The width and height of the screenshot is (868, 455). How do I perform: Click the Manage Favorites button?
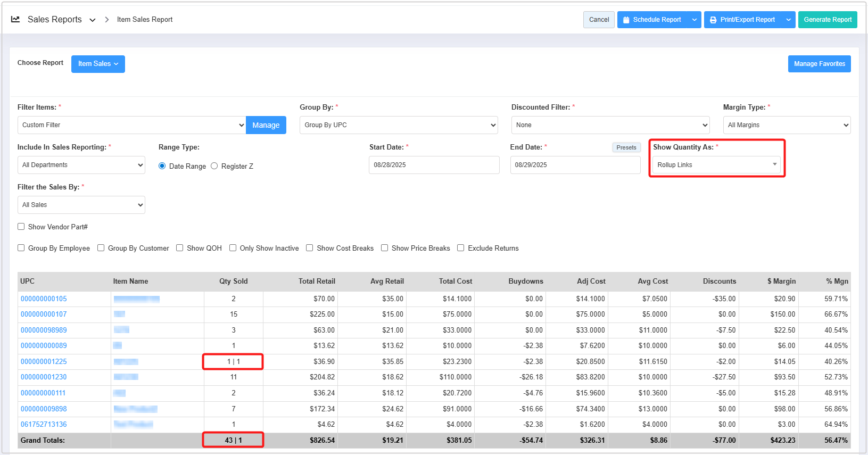(819, 64)
